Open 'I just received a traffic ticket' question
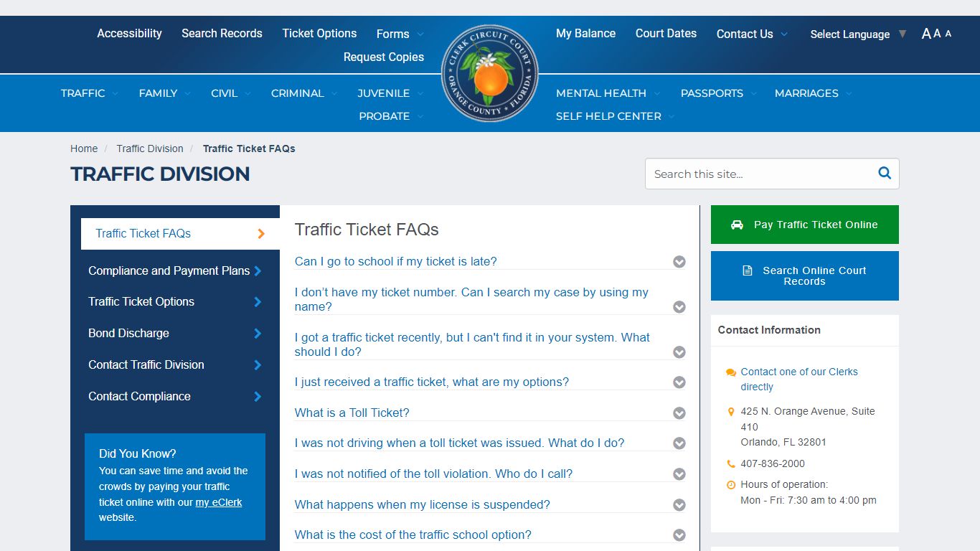 point(432,382)
